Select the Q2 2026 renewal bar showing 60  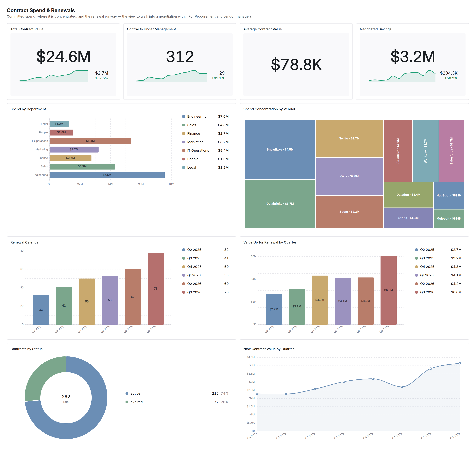click(x=132, y=297)
